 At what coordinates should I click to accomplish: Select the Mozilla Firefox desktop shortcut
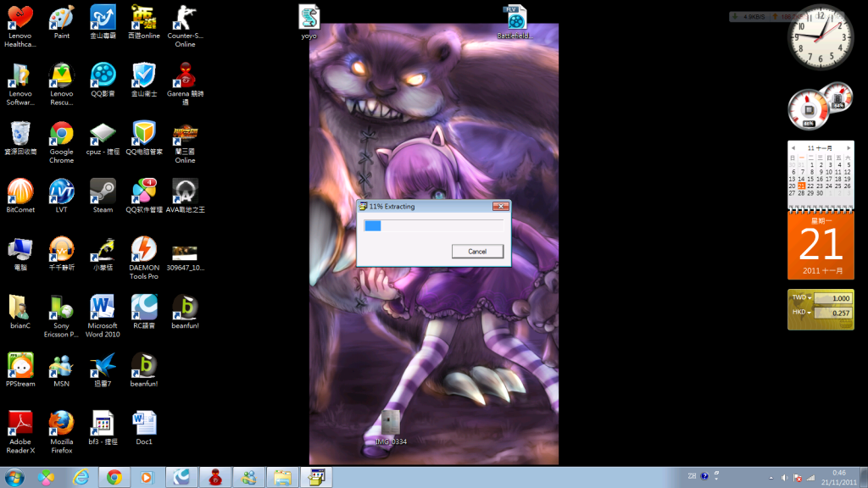[61, 432]
